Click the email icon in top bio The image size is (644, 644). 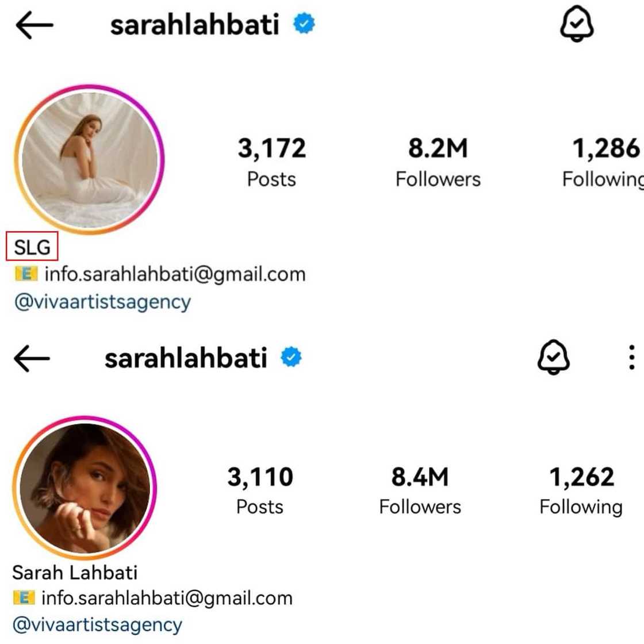pyautogui.click(x=26, y=274)
